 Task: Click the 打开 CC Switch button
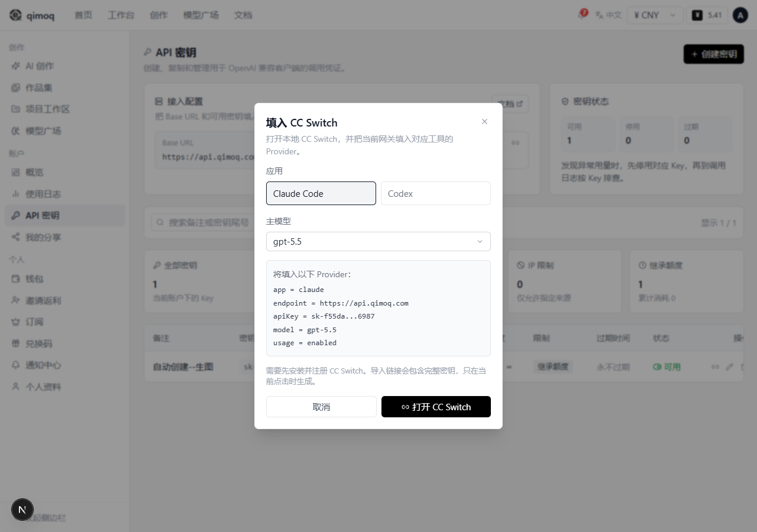coord(436,407)
